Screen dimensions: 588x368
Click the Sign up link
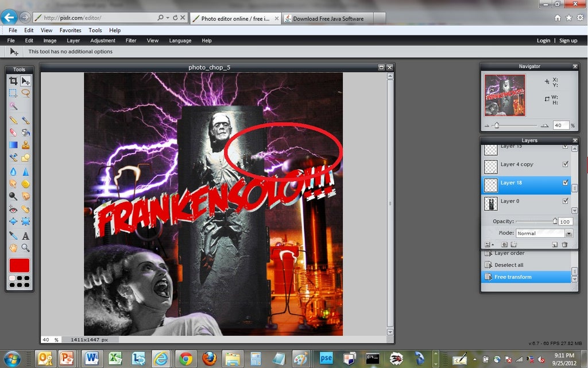[x=568, y=41]
